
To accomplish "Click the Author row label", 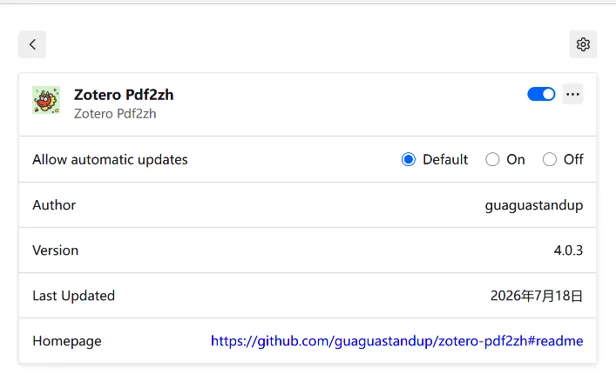I will [x=54, y=205].
